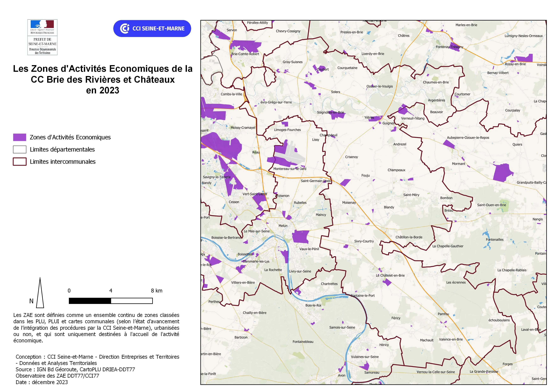Click 'Limites départementales' legend label
The height and width of the screenshot is (392, 555).
point(62,149)
